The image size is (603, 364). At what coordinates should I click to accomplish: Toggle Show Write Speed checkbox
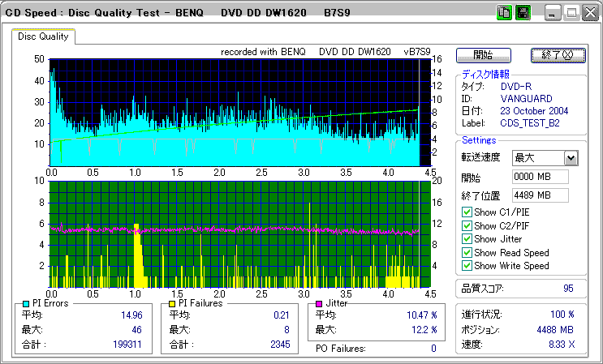pos(467,266)
